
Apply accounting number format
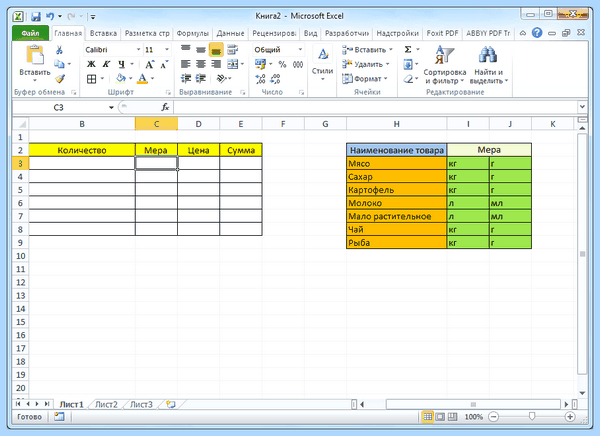261,64
